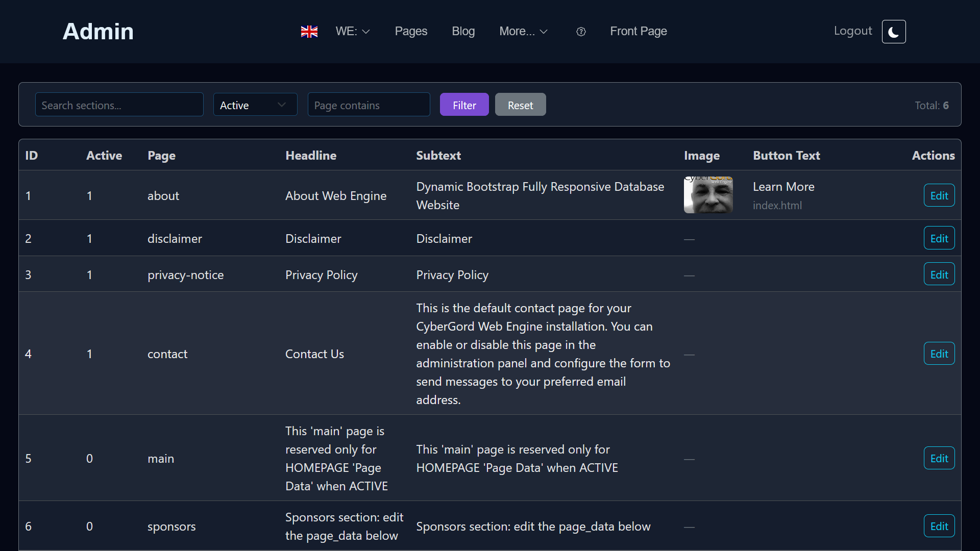Edit the contact section row
Viewport: 980px width, 551px height.
[x=939, y=354]
